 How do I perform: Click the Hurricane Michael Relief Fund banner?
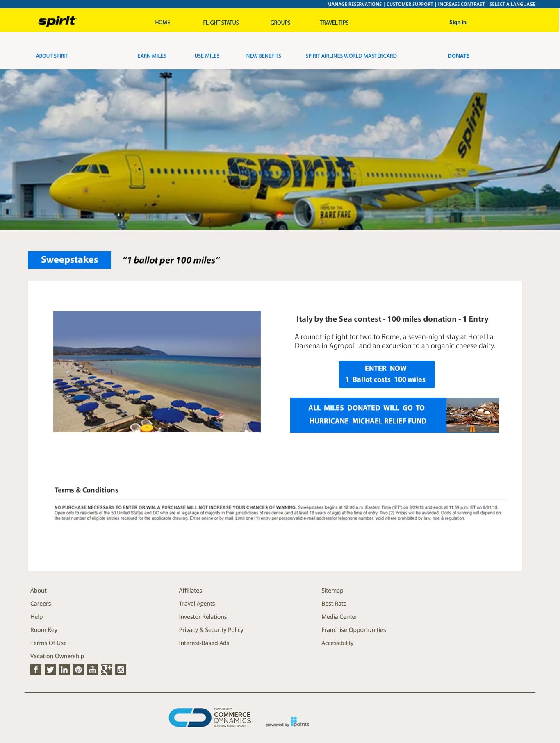pos(394,415)
